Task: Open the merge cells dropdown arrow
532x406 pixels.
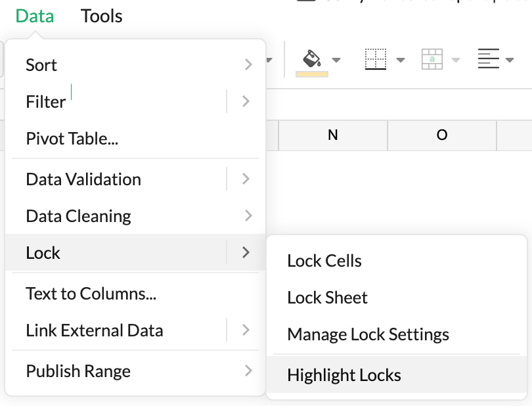Action: tap(456, 60)
